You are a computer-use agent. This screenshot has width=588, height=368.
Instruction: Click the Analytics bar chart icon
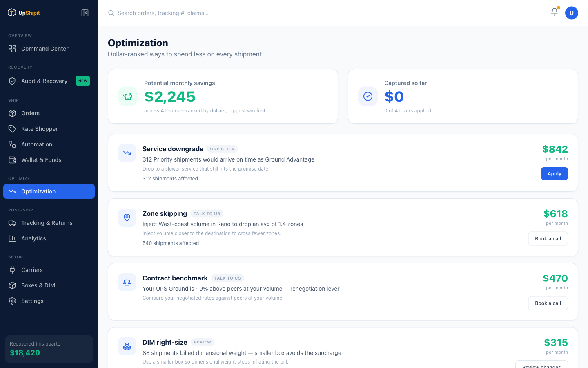pos(12,238)
